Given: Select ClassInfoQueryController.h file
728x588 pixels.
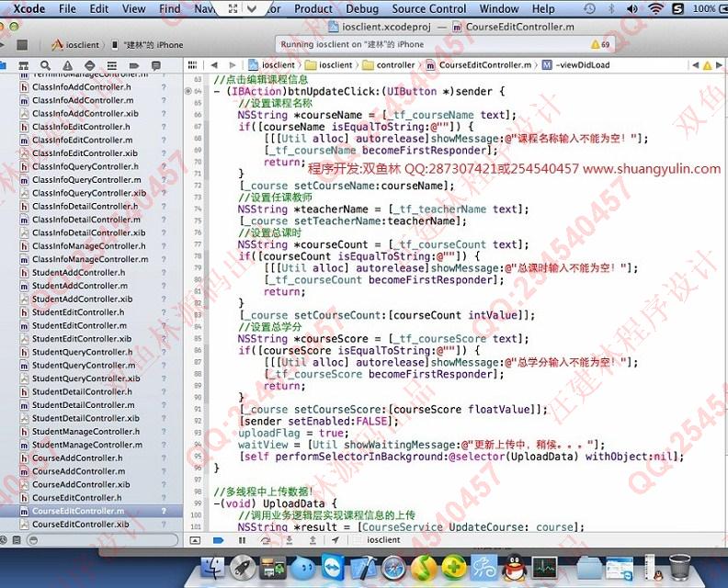Looking at the screenshot, I should (x=85, y=166).
